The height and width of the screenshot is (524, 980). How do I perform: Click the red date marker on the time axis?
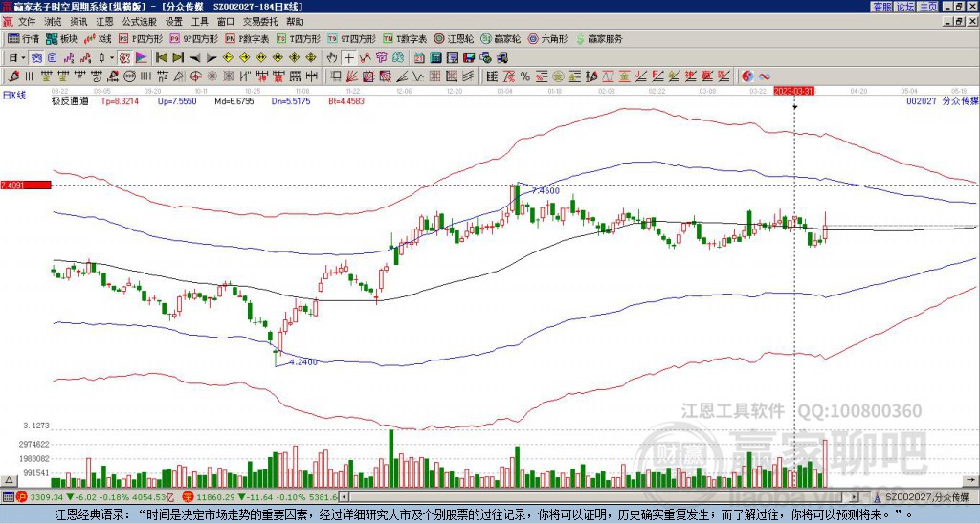pyautogui.click(x=792, y=91)
